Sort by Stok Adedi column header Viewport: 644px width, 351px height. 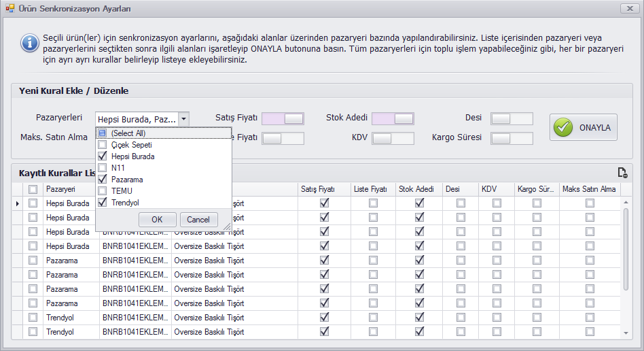[419, 189]
